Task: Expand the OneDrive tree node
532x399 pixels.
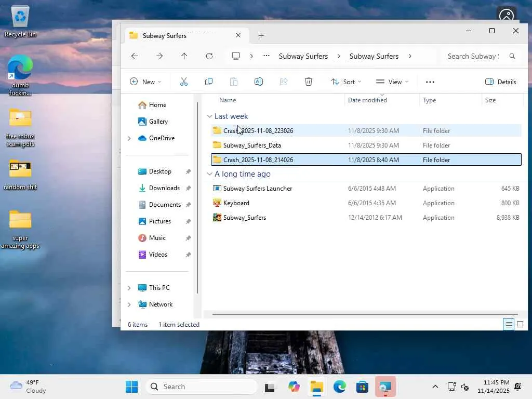Action: coord(129,138)
